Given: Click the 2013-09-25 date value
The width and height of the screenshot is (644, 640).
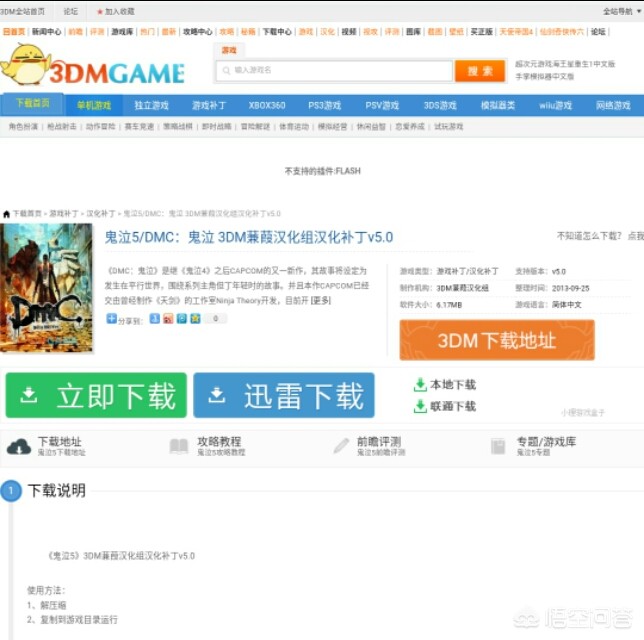Looking at the screenshot, I should 570,289.
